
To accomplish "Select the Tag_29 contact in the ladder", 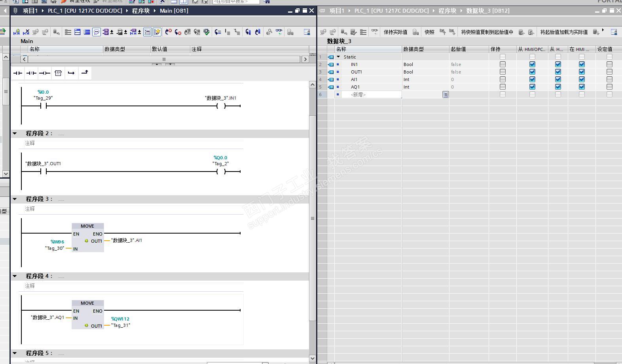I will [44, 106].
